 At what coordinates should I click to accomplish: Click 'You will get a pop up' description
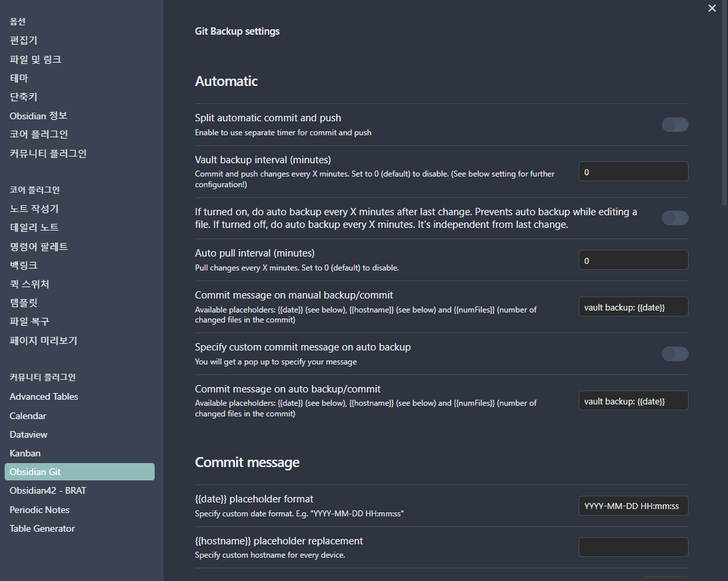coord(276,362)
